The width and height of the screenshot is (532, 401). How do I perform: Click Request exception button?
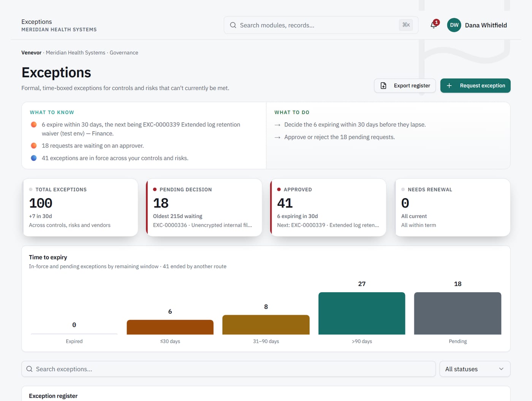tap(475, 86)
